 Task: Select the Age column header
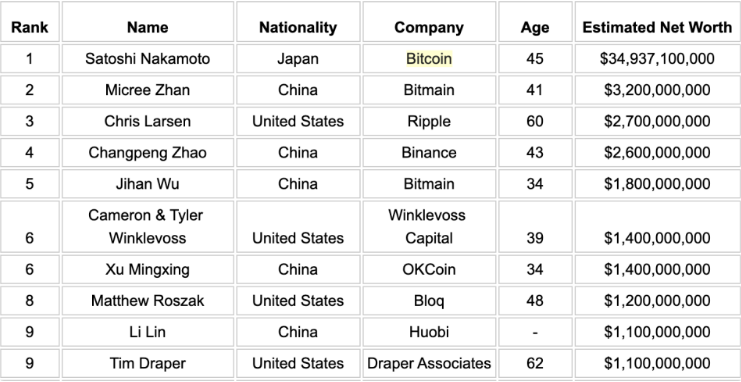(x=535, y=27)
